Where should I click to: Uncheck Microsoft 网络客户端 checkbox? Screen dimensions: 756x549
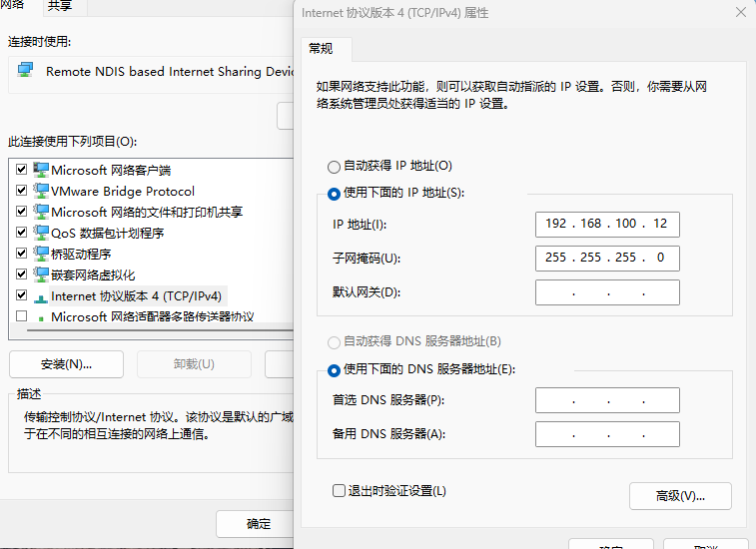(x=21, y=169)
